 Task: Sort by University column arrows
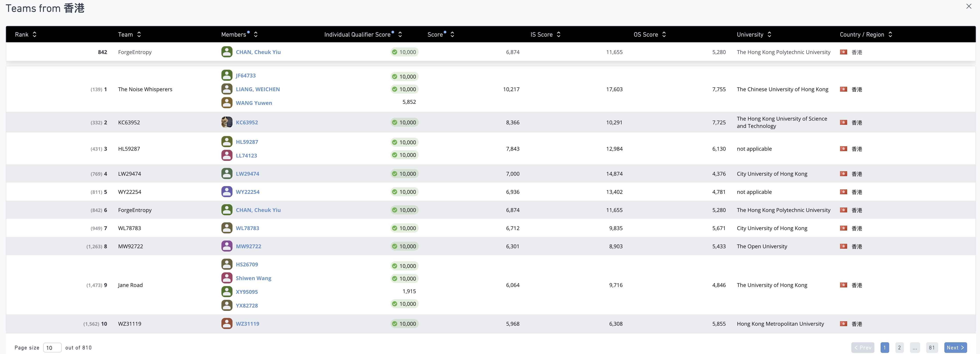pos(769,34)
